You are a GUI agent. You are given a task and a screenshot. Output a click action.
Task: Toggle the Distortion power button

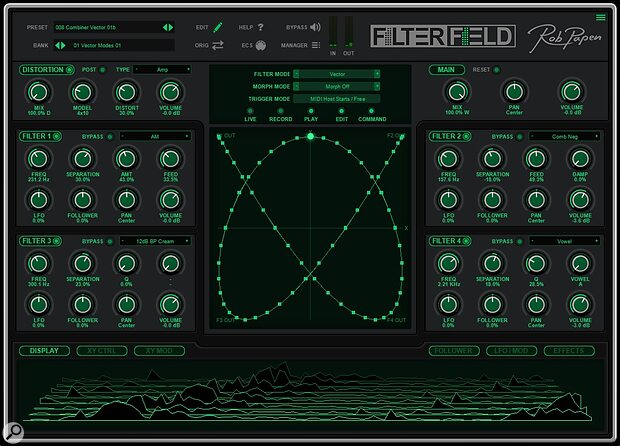[69, 70]
